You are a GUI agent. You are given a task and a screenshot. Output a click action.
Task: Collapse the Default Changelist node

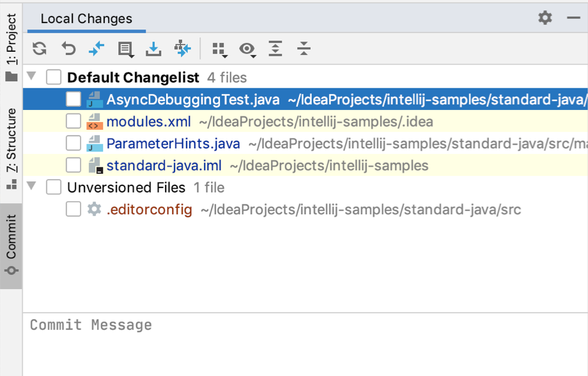coord(31,77)
